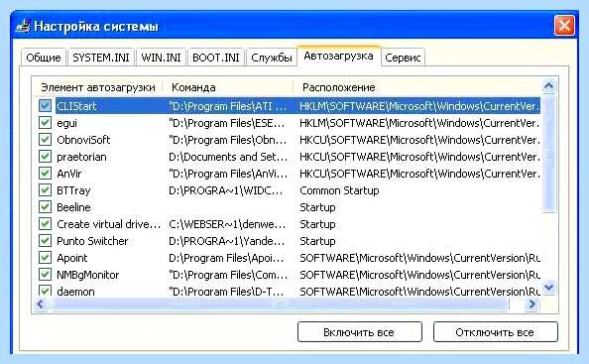Uncheck the Apoint startup checkbox
This screenshot has width=589, height=364.
(45, 258)
